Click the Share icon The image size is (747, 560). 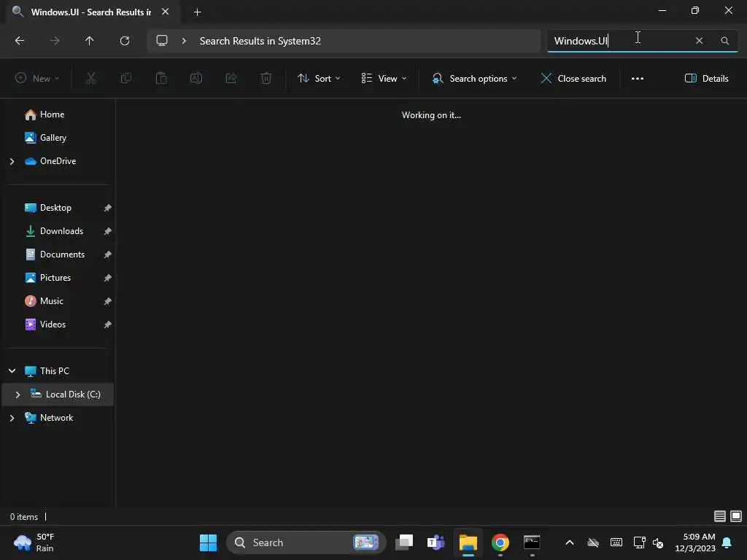(231, 79)
